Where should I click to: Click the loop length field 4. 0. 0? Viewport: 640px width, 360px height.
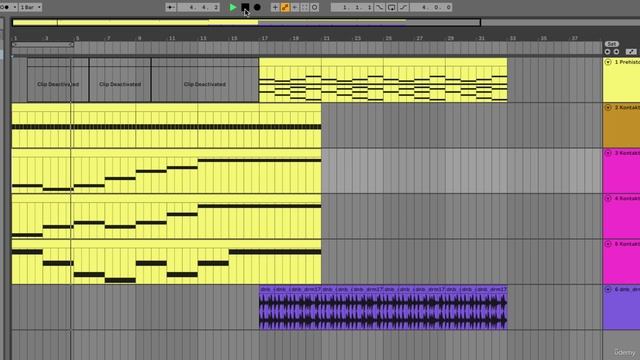click(x=431, y=7)
